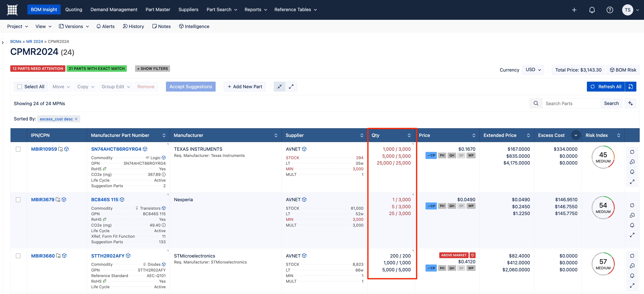Image resolution: width=644 pixels, height=294 pixels.
Task: Toggle WP price tag in MBIR3680 row
Action: [471, 268]
